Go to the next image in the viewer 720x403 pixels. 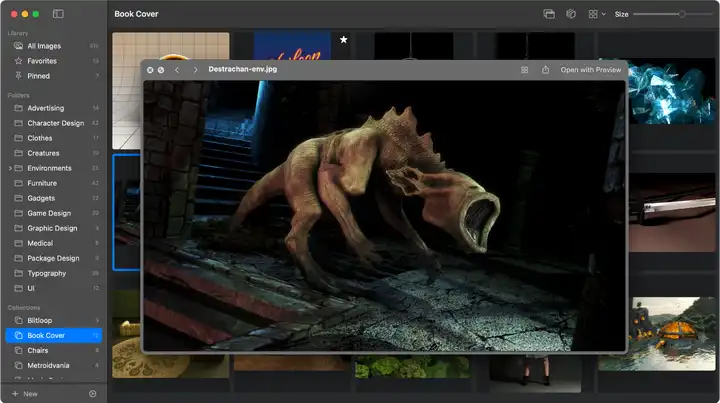pos(195,70)
